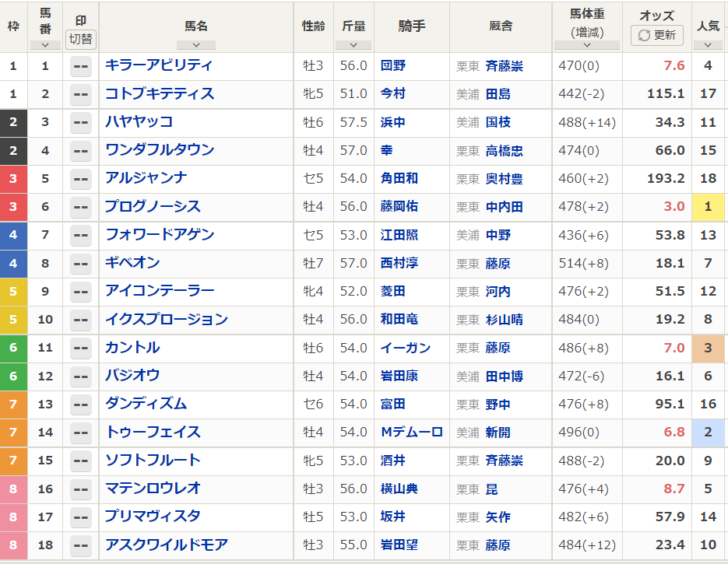728x564 pixels.
Task: Open mark selector for マテンロウレオ
Action: tap(81, 489)
